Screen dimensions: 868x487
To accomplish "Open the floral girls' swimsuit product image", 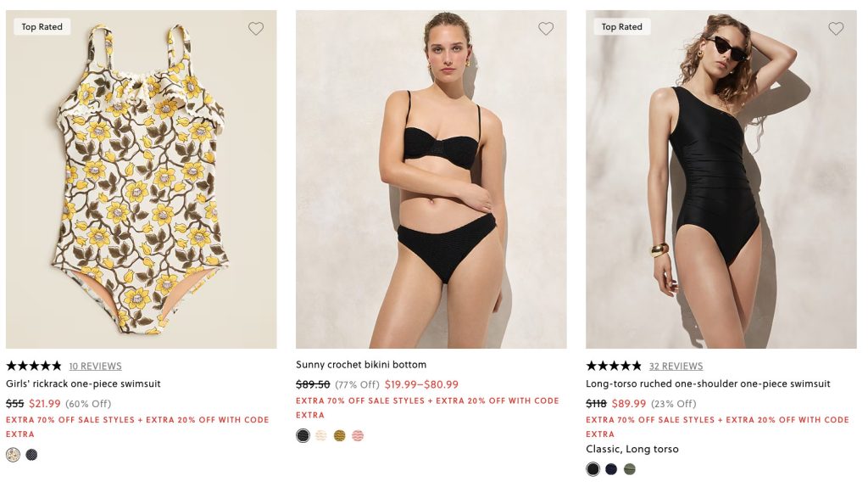I will click(x=141, y=179).
